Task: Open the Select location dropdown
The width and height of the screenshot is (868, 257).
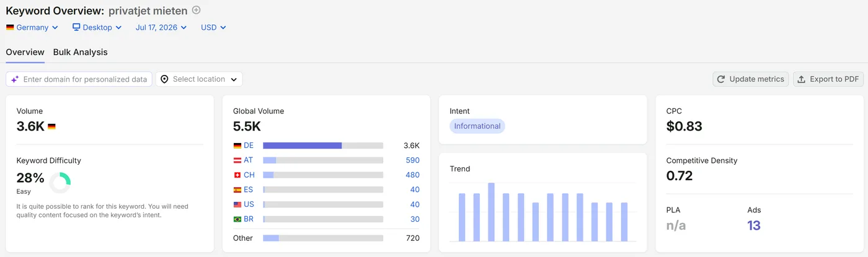Action: 199,79
